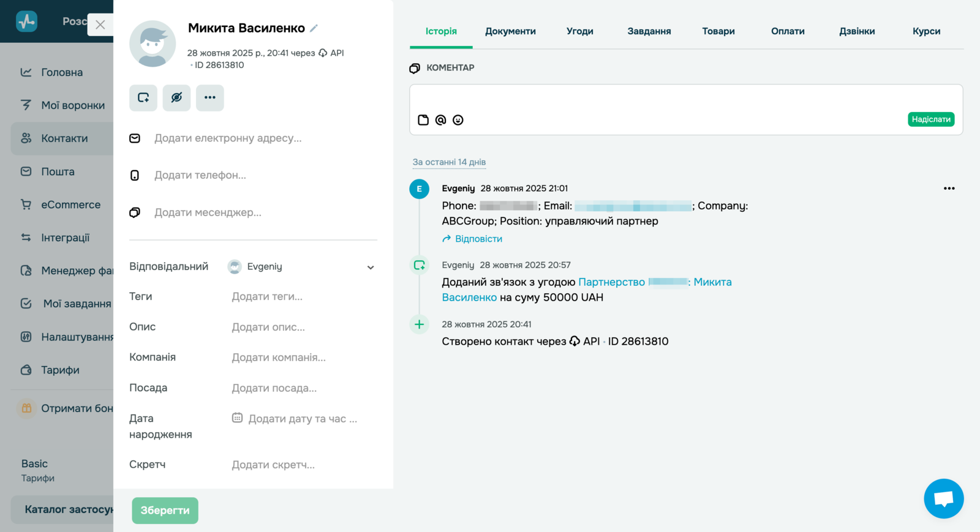Open eCommerce in the sidebar
This screenshot has width=980, height=532.
click(x=62, y=204)
